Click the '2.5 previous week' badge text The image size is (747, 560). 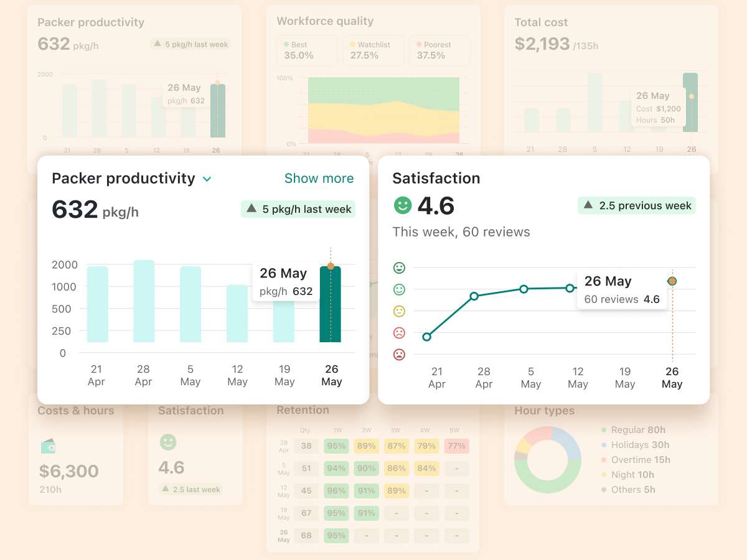(646, 205)
